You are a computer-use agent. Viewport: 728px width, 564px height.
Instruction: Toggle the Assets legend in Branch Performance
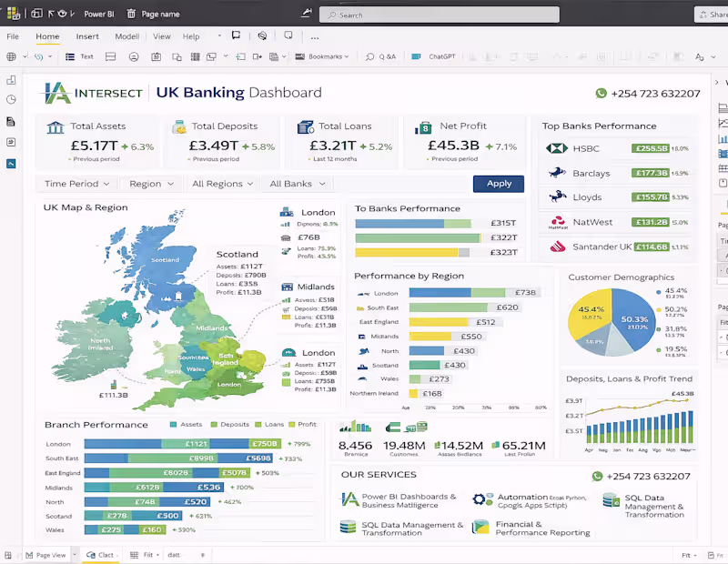(x=188, y=425)
